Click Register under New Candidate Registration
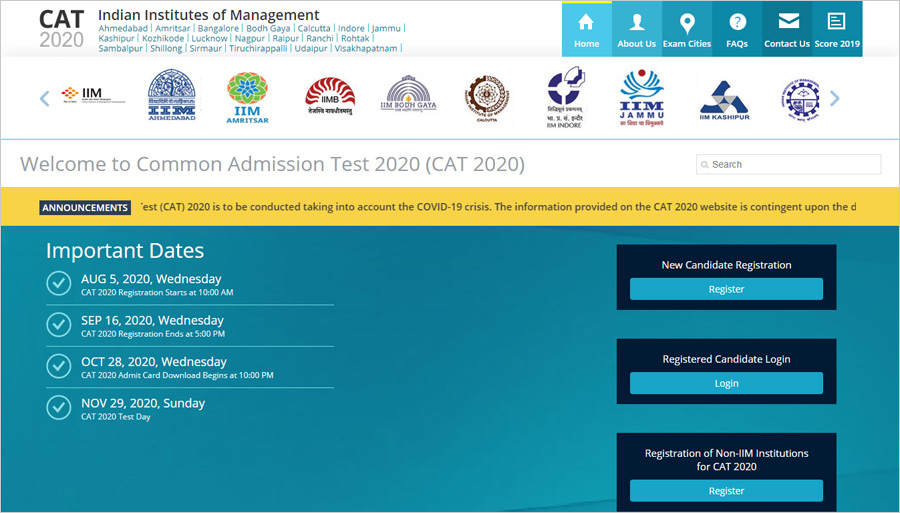This screenshot has width=900, height=513. (x=726, y=289)
